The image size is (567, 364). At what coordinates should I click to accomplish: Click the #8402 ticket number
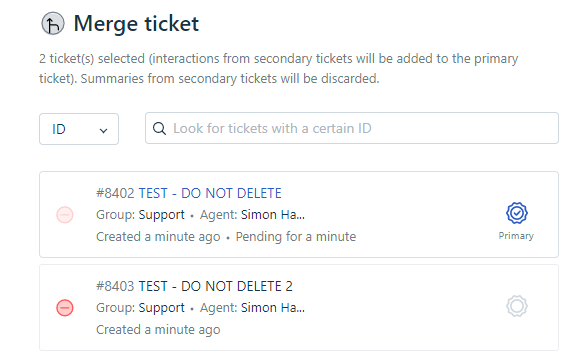tap(115, 193)
